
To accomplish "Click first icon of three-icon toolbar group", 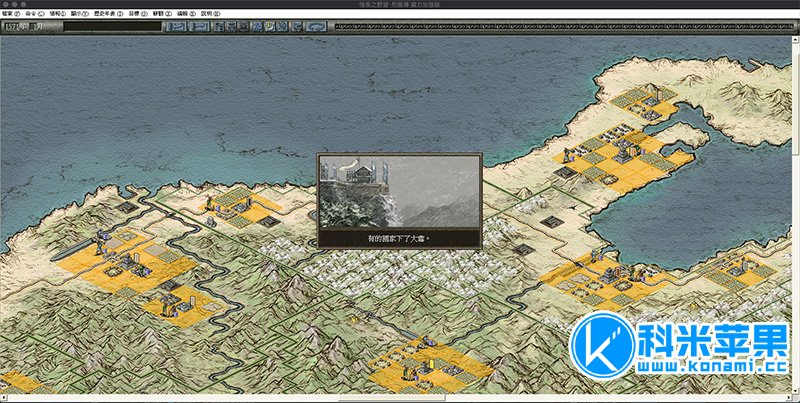I will pyautogui.click(x=219, y=27).
